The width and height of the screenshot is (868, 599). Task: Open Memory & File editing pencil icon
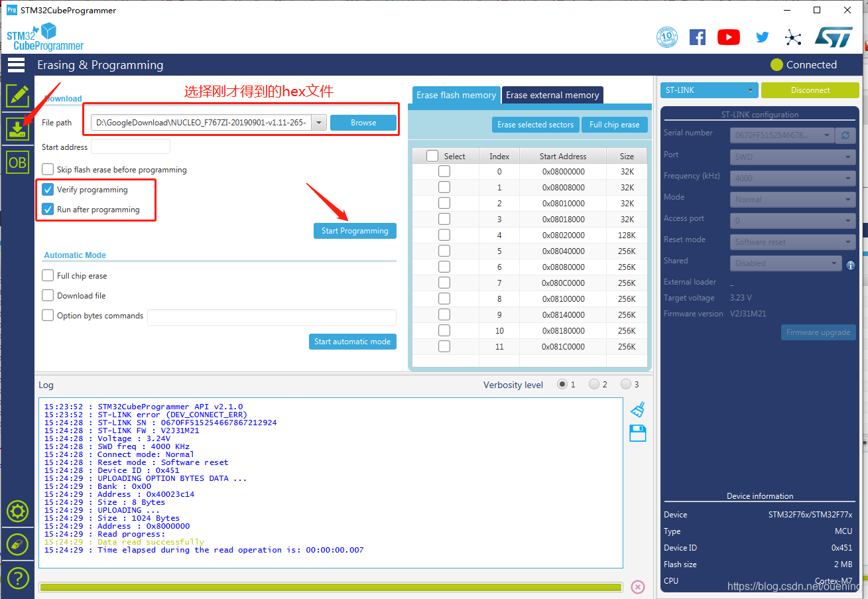pyautogui.click(x=17, y=96)
